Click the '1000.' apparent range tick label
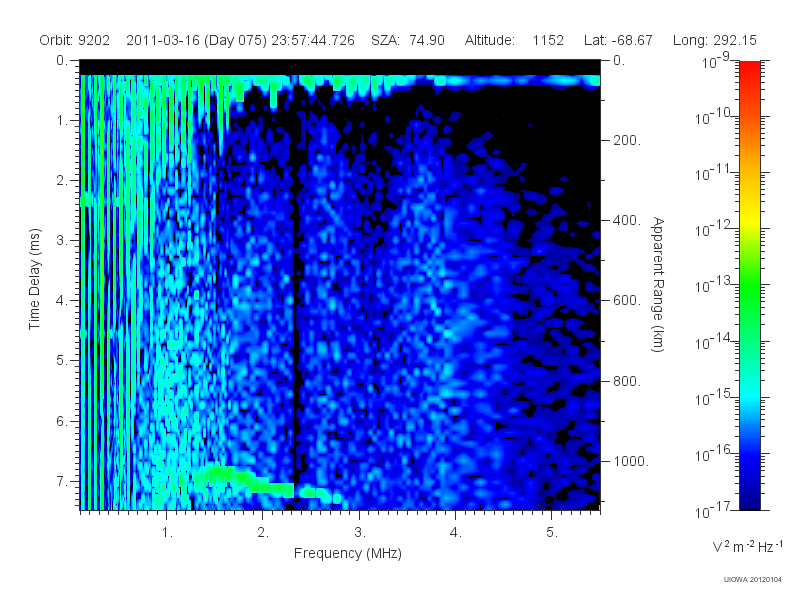Screen dimensions: 800x600 (631, 461)
